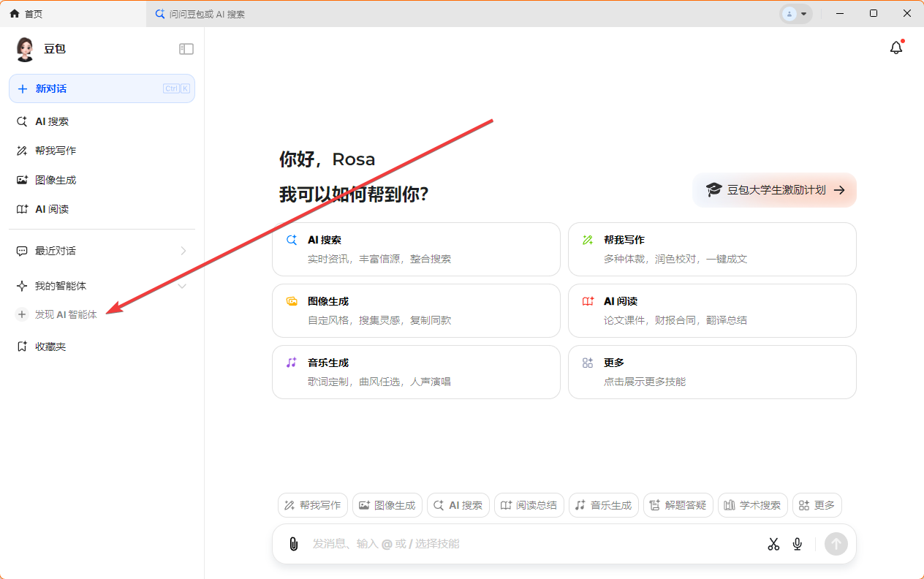Collapse the sidebar using the panel icon
The height and width of the screenshot is (579, 924).
(186, 48)
